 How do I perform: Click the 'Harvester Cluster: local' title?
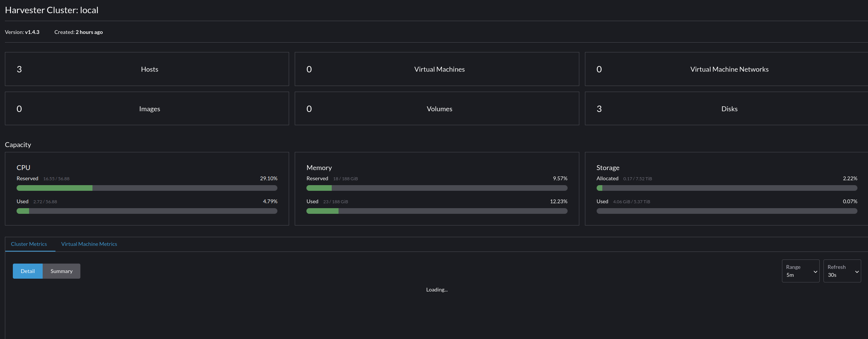tap(52, 10)
